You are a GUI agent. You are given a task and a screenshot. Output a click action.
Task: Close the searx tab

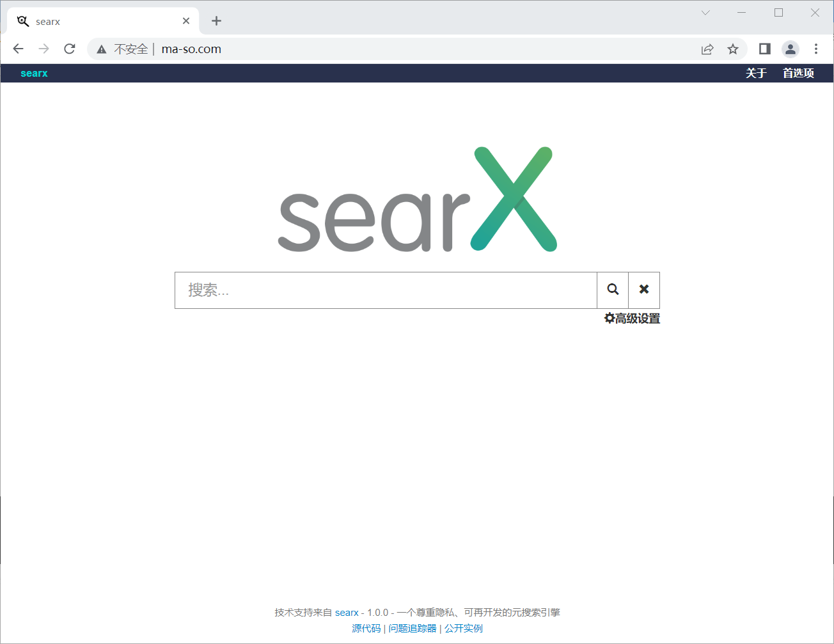tap(186, 21)
